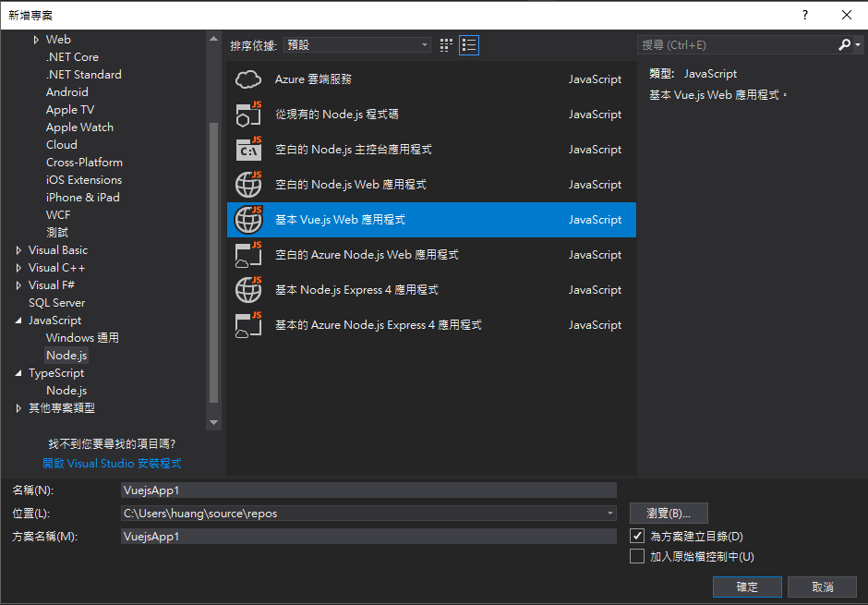The height and width of the screenshot is (605, 868).
Task: Click the 方案名稱 solution name field
Action: (368, 537)
